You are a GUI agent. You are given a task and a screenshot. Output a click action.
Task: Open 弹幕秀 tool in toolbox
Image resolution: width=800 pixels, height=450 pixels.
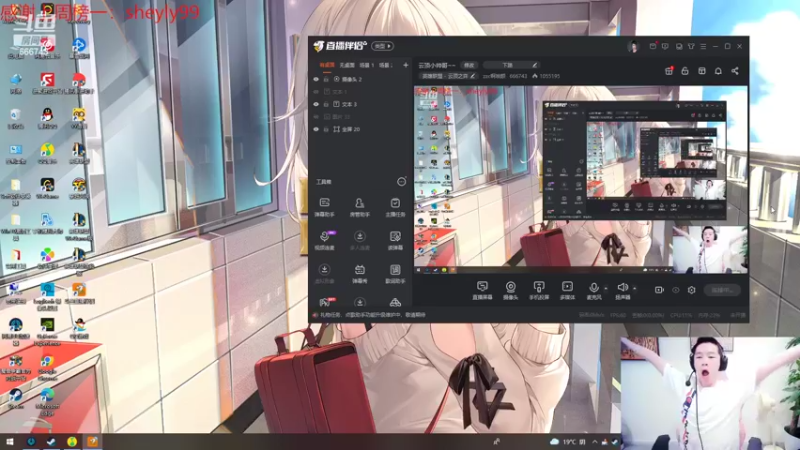click(x=359, y=273)
